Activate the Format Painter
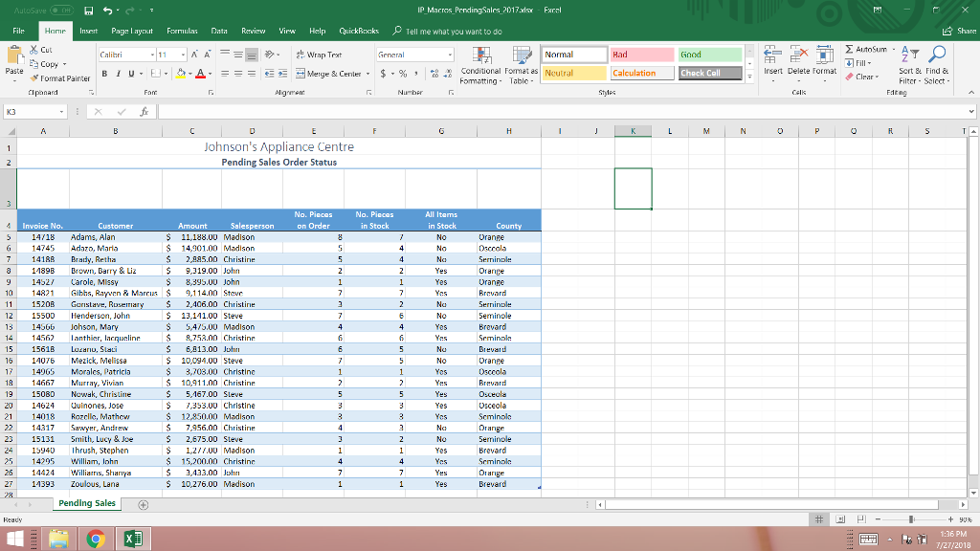This screenshot has height=551, width=980. [60, 78]
